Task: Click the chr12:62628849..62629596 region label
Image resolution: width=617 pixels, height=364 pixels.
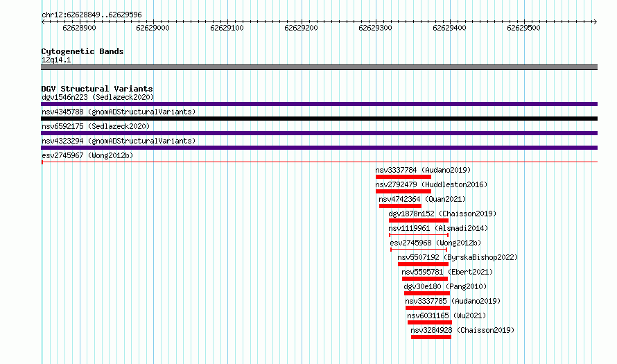Action: pyautogui.click(x=92, y=15)
